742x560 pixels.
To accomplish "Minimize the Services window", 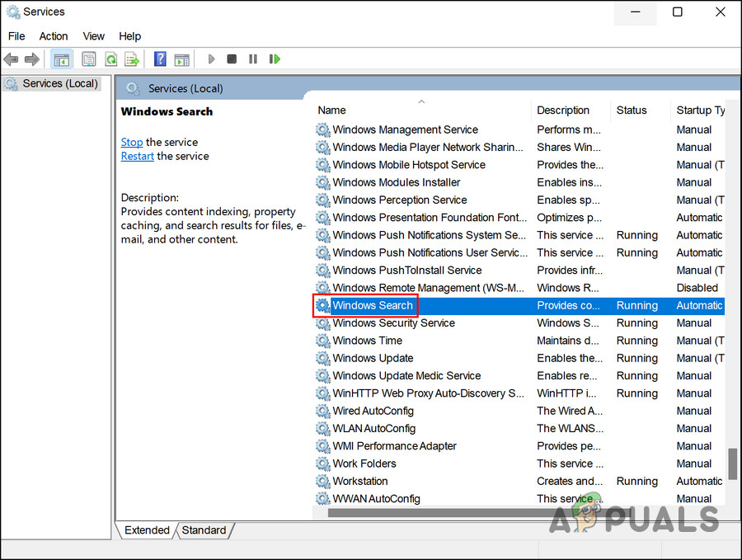I will click(x=635, y=12).
